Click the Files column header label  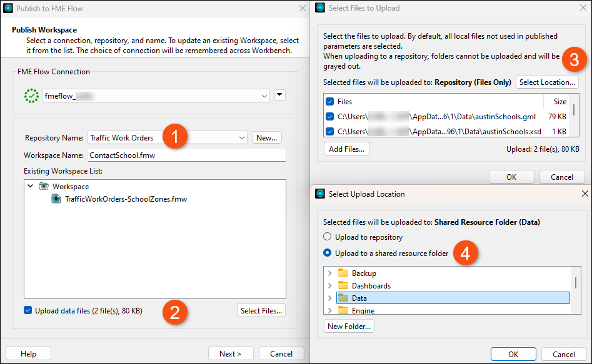pyautogui.click(x=344, y=102)
